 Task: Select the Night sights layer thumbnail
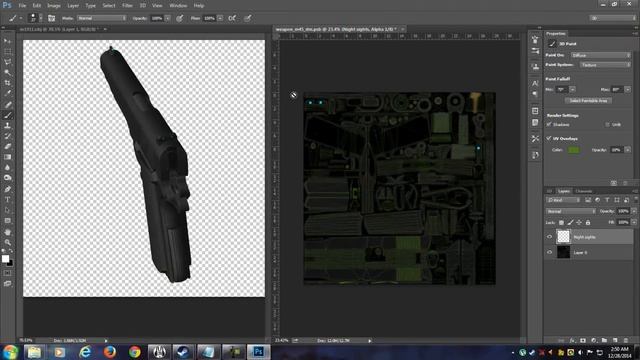click(564, 237)
